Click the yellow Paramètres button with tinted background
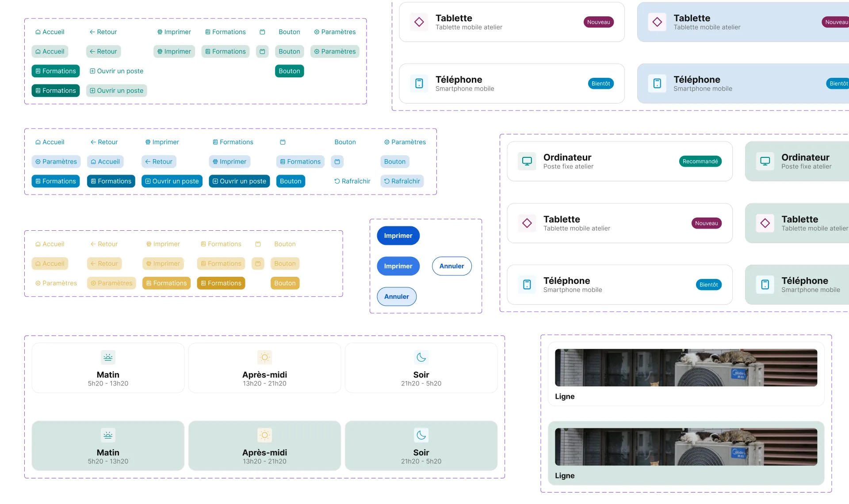The width and height of the screenshot is (849, 504). (x=111, y=283)
